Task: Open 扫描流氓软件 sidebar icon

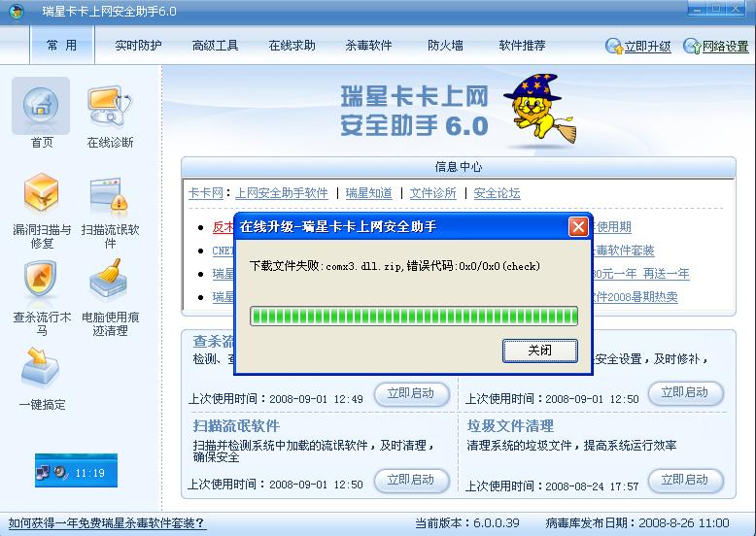Action: [110, 193]
